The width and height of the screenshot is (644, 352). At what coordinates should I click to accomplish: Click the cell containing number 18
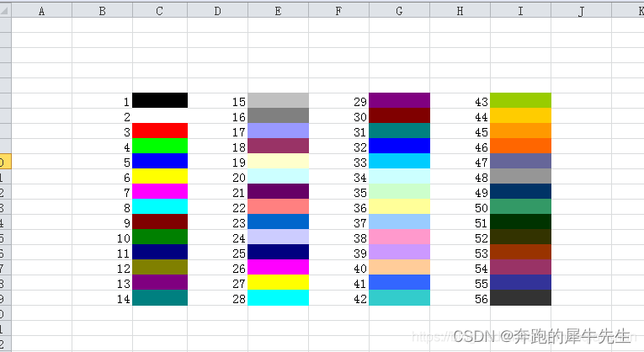[218, 147]
